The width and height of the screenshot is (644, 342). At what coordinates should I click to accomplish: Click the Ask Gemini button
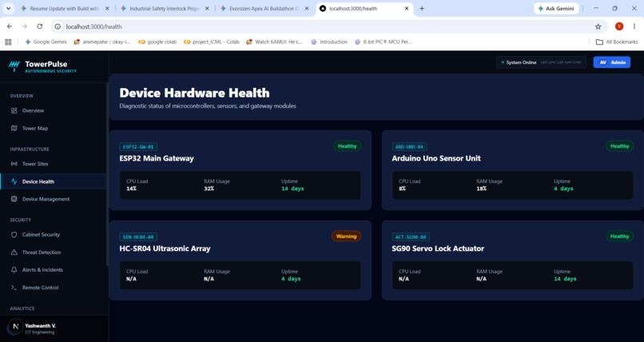point(556,8)
